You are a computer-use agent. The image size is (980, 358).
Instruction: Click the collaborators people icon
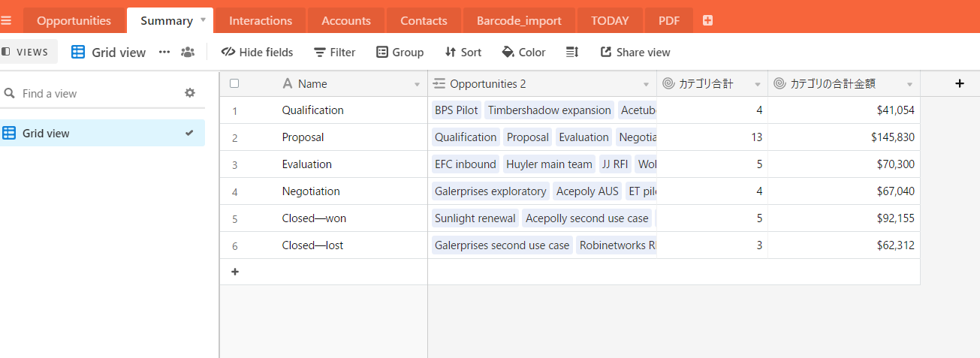[x=188, y=52]
